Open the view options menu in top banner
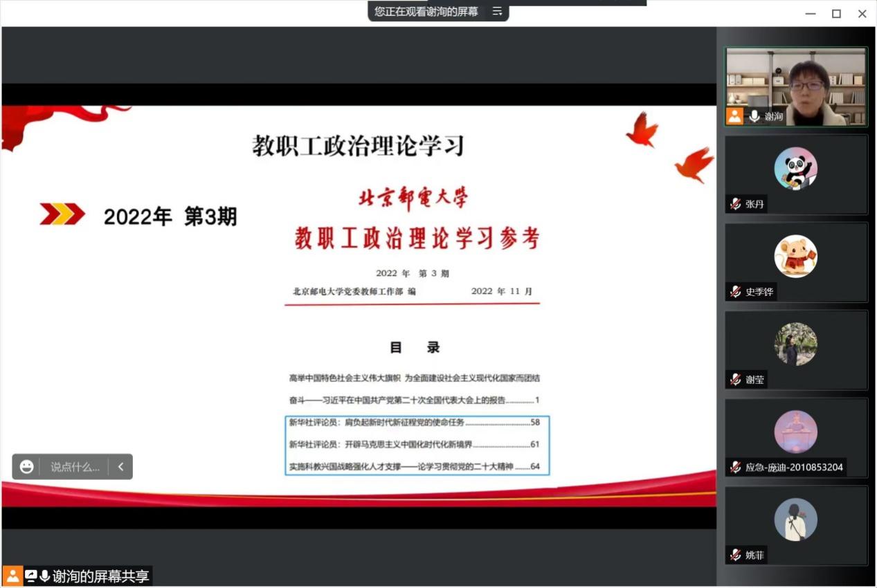Viewport: 877px width, 588px height. point(497,11)
